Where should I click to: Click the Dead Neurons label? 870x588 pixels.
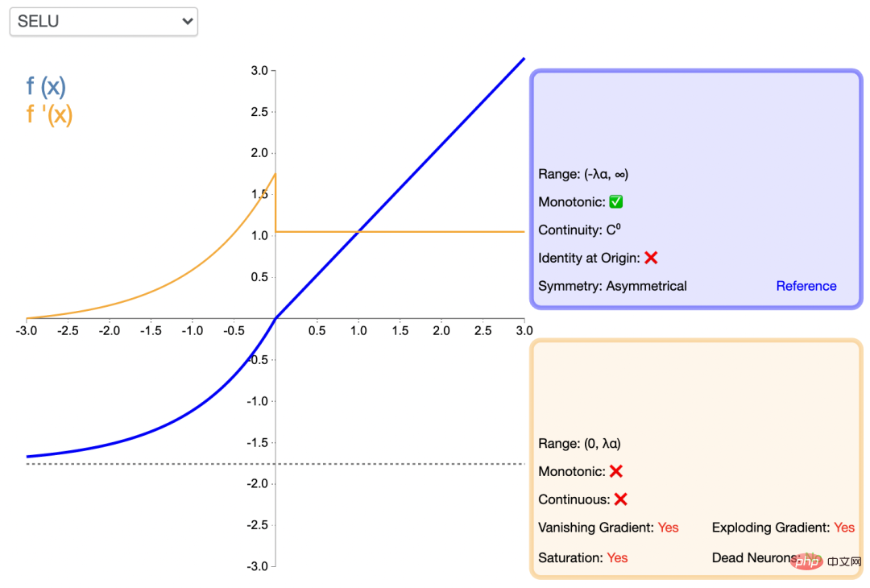click(755, 557)
